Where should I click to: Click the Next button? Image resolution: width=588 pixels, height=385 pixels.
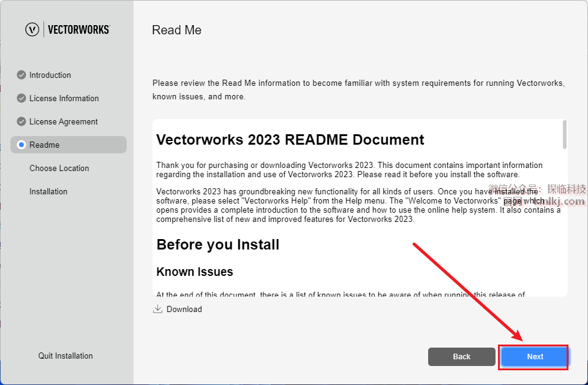[x=534, y=356]
